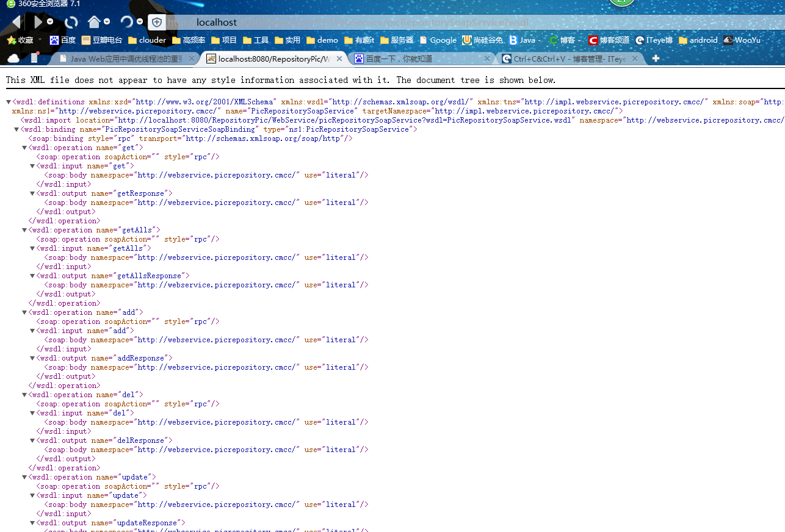Open the 有趣it bookmarks folder

tap(360, 40)
